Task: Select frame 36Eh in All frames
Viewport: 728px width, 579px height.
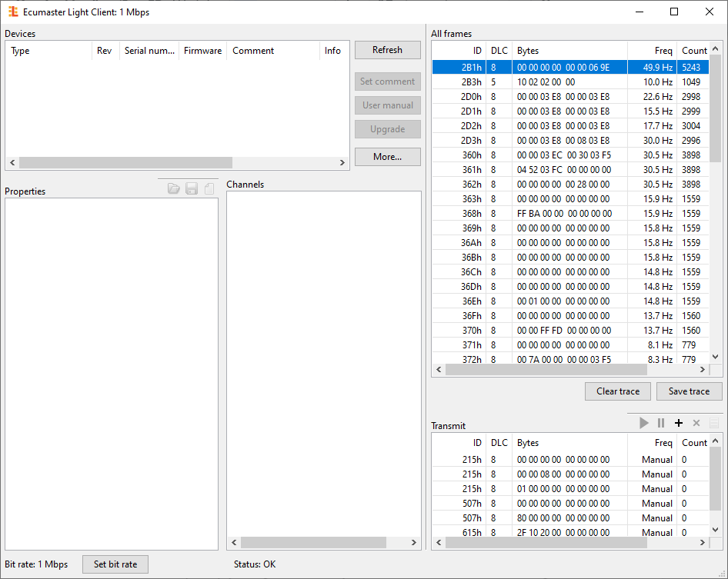Action: pyautogui.click(x=570, y=301)
